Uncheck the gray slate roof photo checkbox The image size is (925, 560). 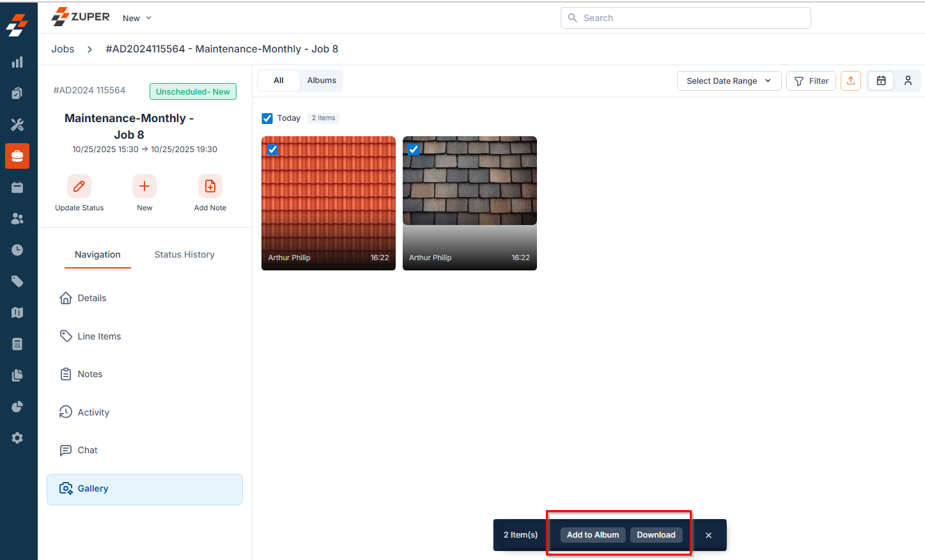tap(414, 150)
